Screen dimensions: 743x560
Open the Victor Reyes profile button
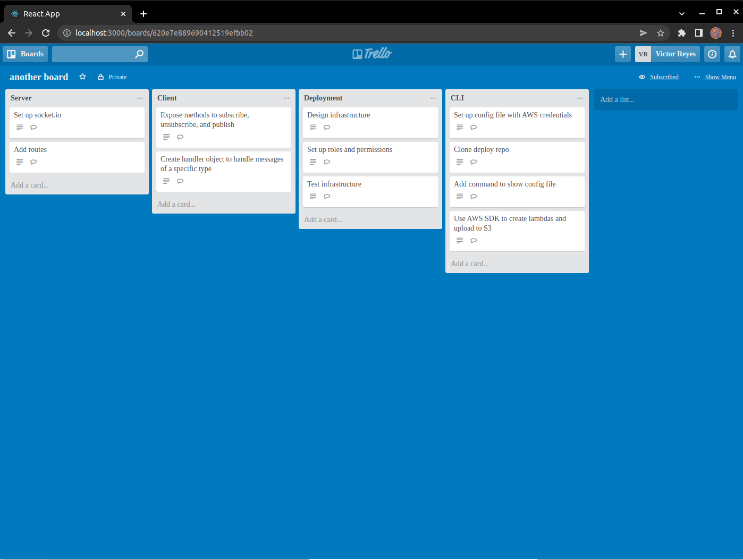pyautogui.click(x=675, y=54)
